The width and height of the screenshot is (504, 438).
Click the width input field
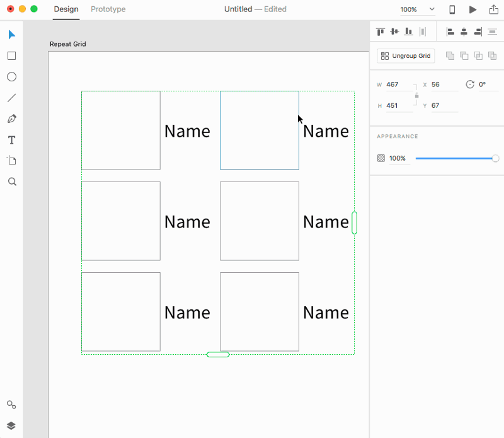pyautogui.click(x=399, y=84)
